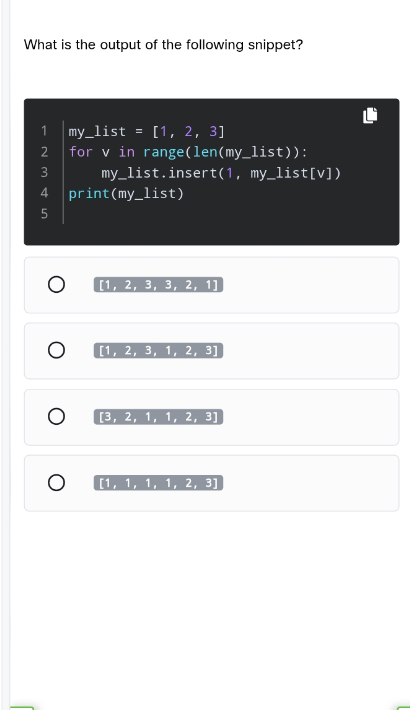Image resolution: width=410 pixels, height=710 pixels.
Task: Click the green button at bottom right edge
Action: pyautogui.click(x=404, y=707)
